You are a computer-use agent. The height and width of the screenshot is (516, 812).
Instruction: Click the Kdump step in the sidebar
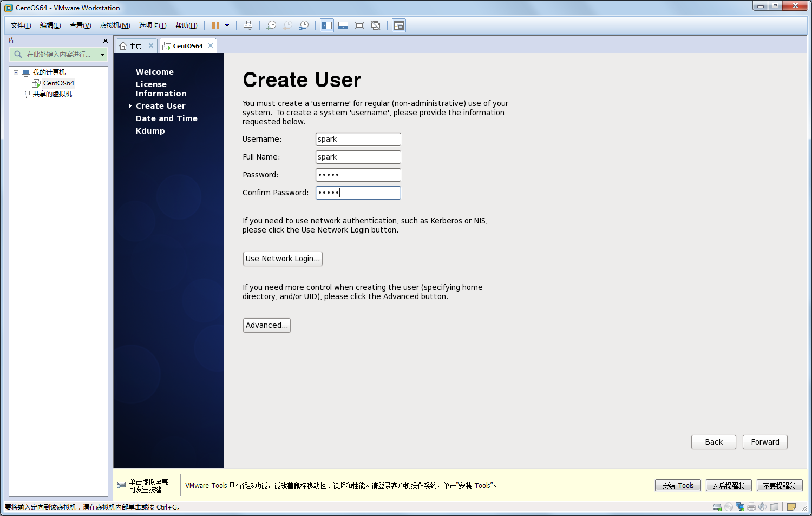pyautogui.click(x=150, y=131)
